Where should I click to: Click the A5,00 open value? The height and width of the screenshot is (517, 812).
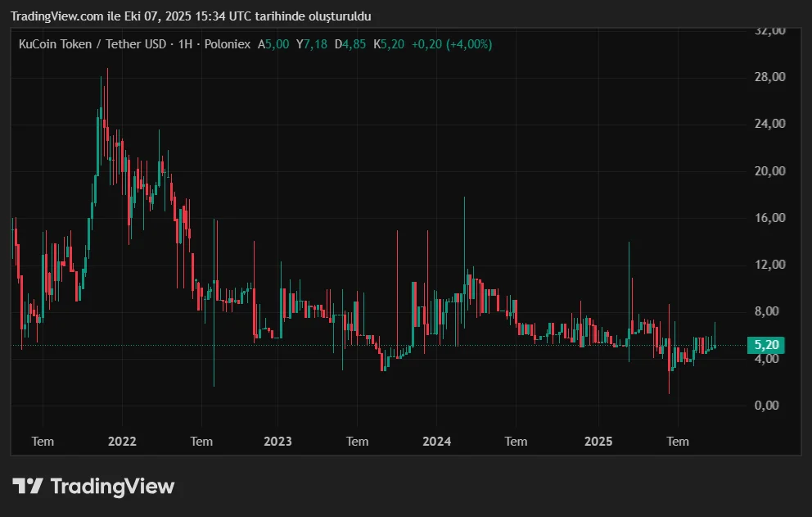pyautogui.click(x=273, y=44)
